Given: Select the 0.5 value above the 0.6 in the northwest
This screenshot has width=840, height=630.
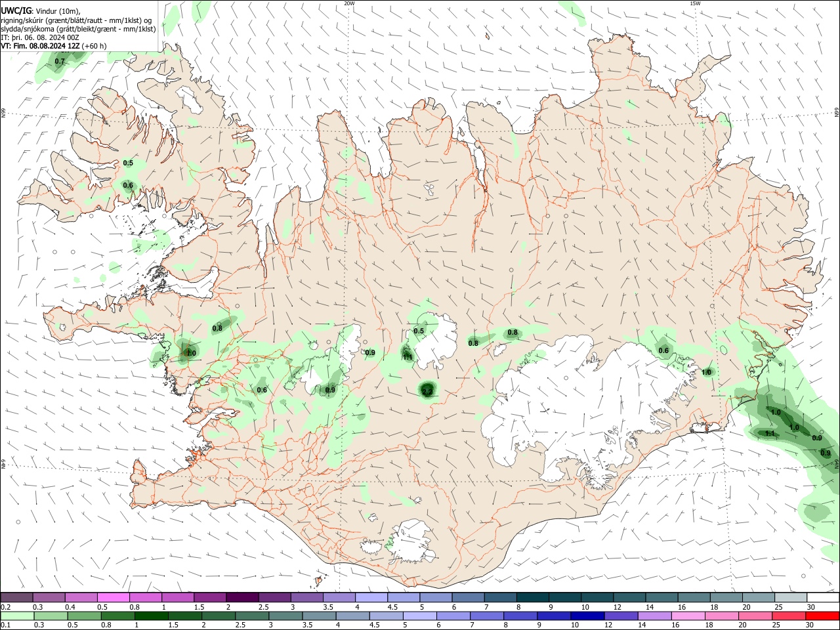Looking at the screenshot, I should coord(128,163).
